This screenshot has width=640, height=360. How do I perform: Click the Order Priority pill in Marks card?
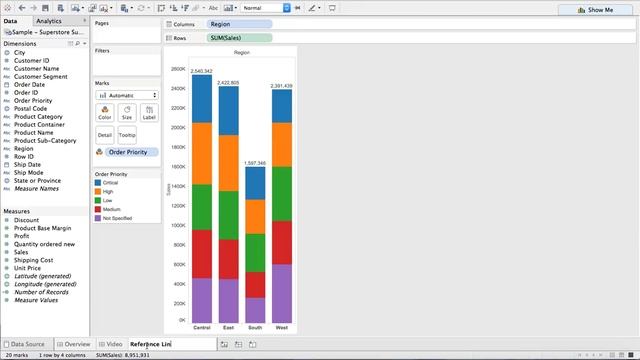tap(131, 152)
